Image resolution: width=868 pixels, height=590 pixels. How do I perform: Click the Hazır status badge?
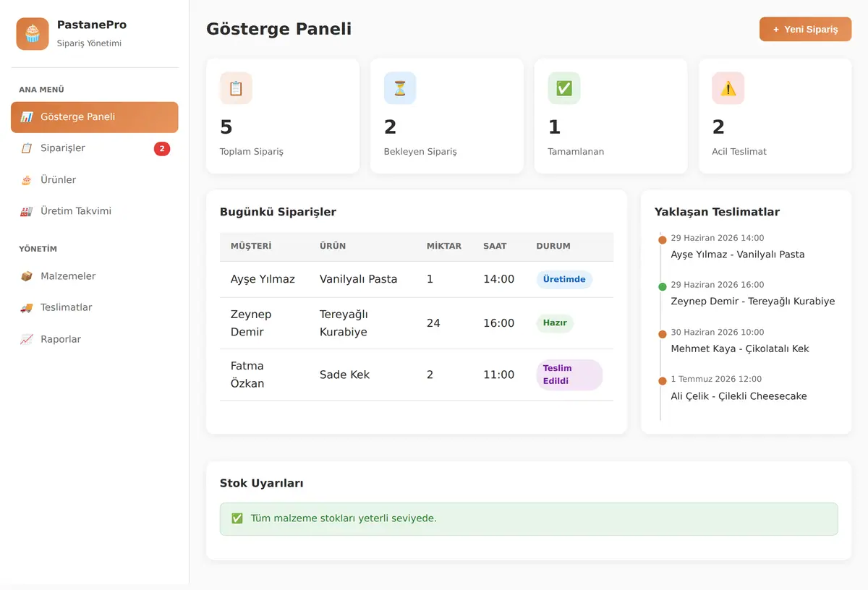(x=555, y=323)
